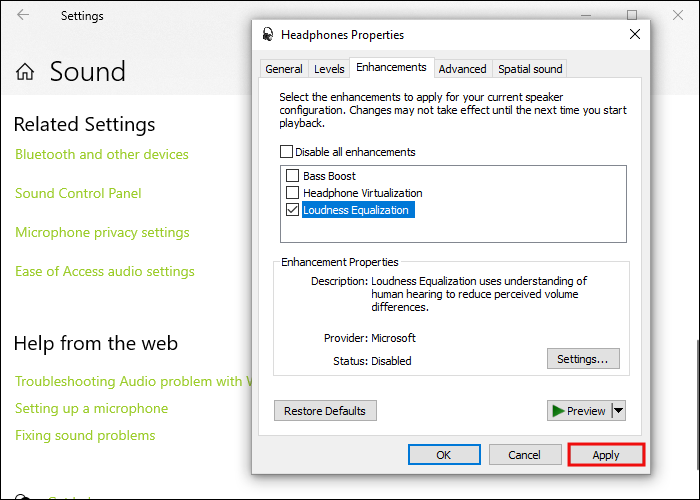
Task: Play the Preview test sound
Action: [578, 411]
